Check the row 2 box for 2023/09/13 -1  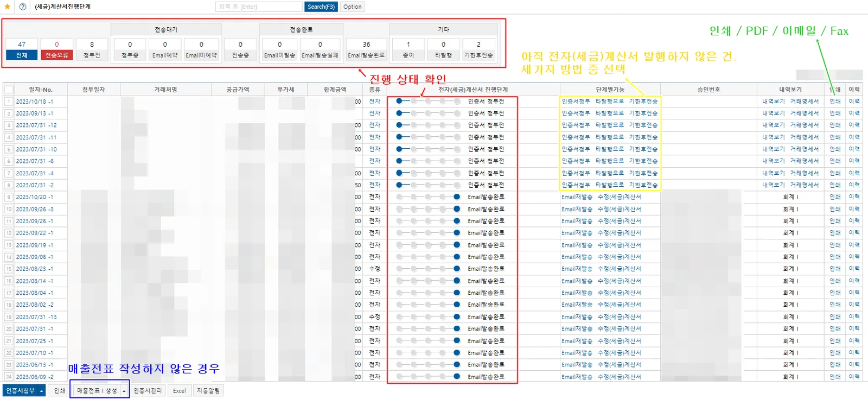(x=8, y=113)
